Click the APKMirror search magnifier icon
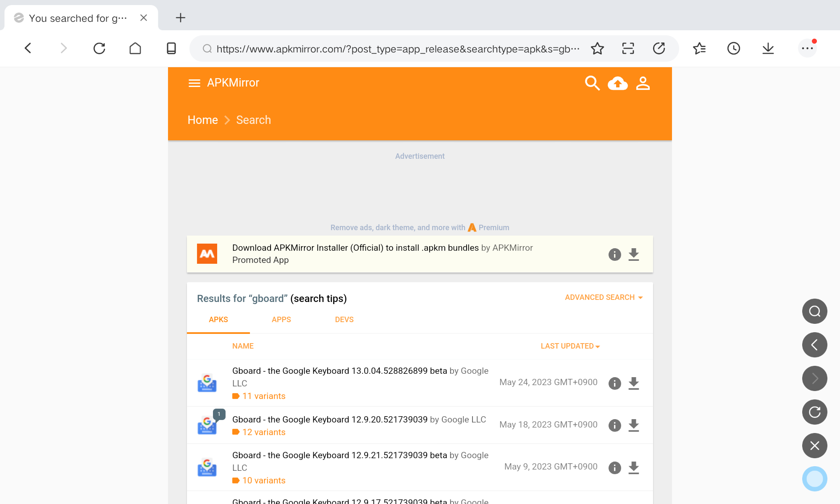The height and width of the screenshot is (504, 840). coord(592,83)
